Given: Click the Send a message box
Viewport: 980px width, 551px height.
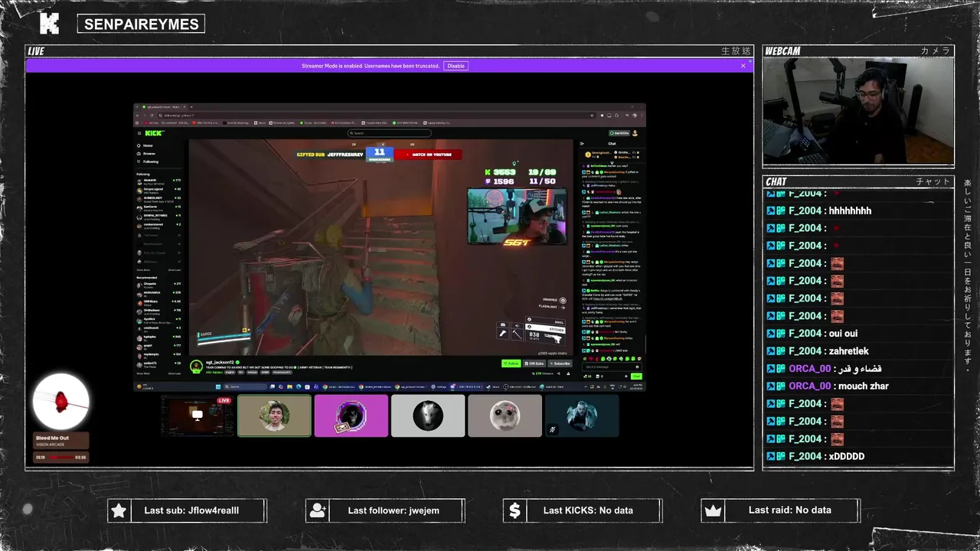Looking at the screenshot, I should (610, 367).
